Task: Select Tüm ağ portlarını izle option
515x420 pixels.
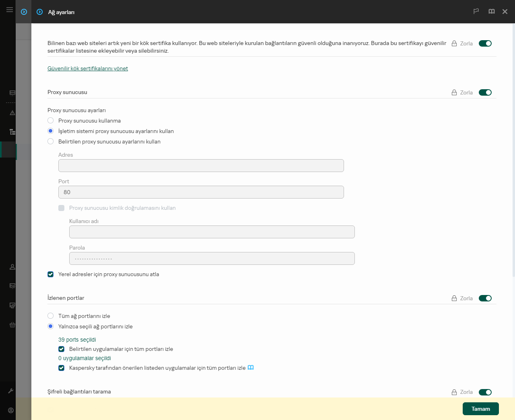Action: point(51,316)
